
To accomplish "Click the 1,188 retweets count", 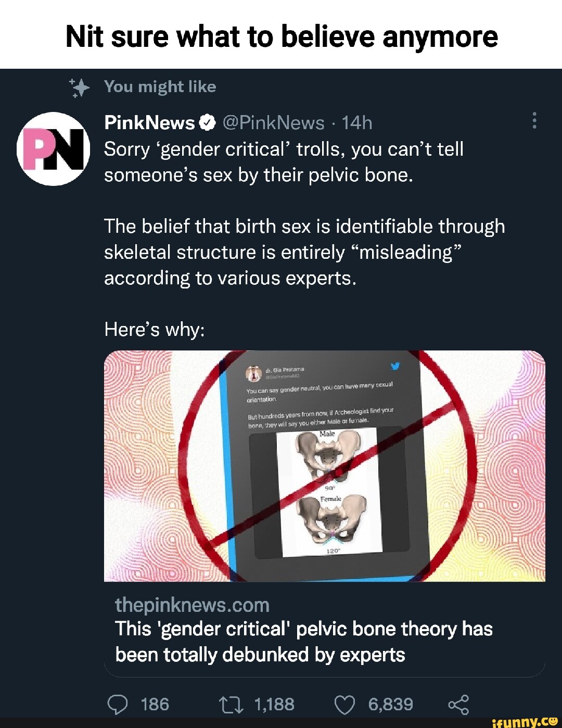I will (274, 705).
